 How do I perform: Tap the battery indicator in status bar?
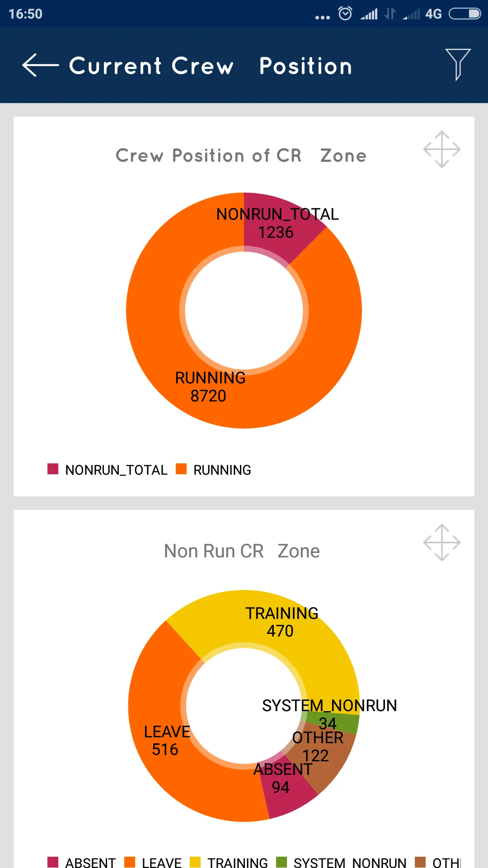[465, 14]
